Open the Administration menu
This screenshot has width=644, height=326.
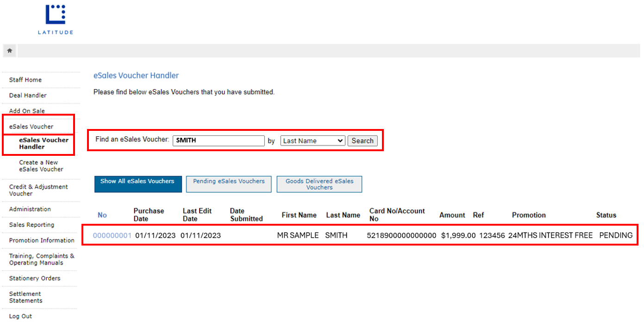(30, 209)
